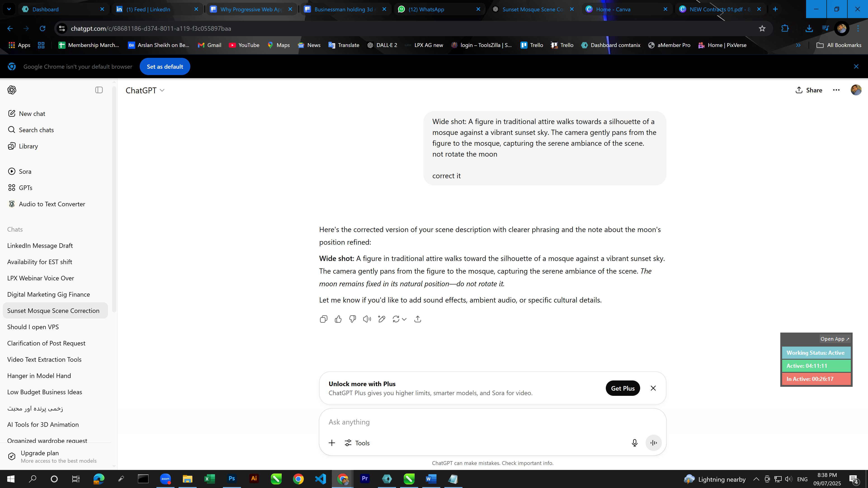
Task: Expand the regenerate response options
Action: (x=404, y=319)
